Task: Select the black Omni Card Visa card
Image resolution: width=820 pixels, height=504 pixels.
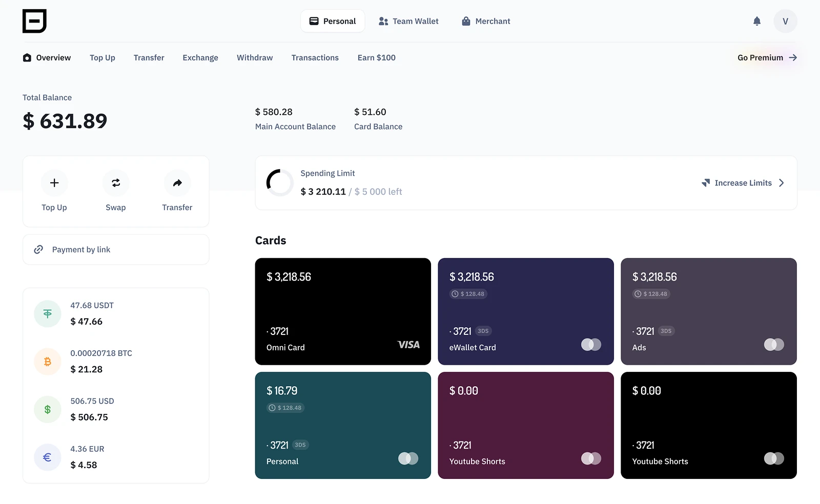Action: 343,311
